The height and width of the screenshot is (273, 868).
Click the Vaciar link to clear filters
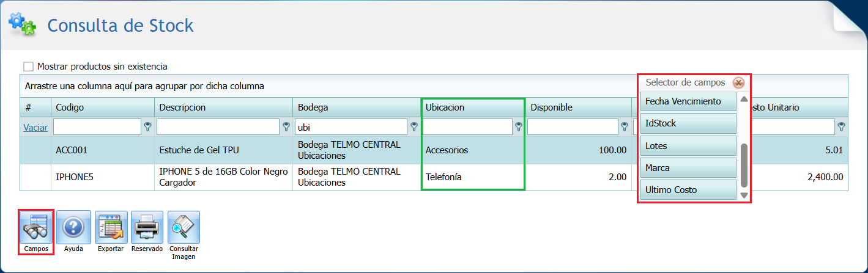tap(35, 127)
